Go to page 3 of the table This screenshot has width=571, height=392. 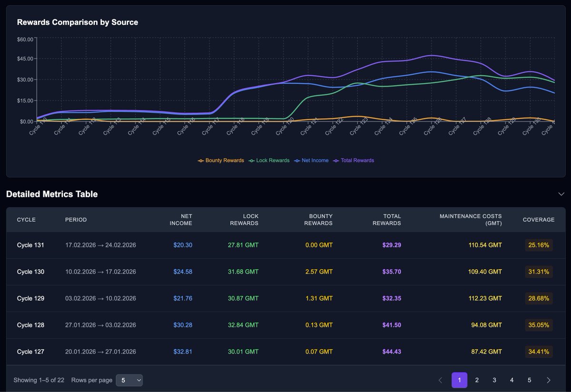point(494,380)
